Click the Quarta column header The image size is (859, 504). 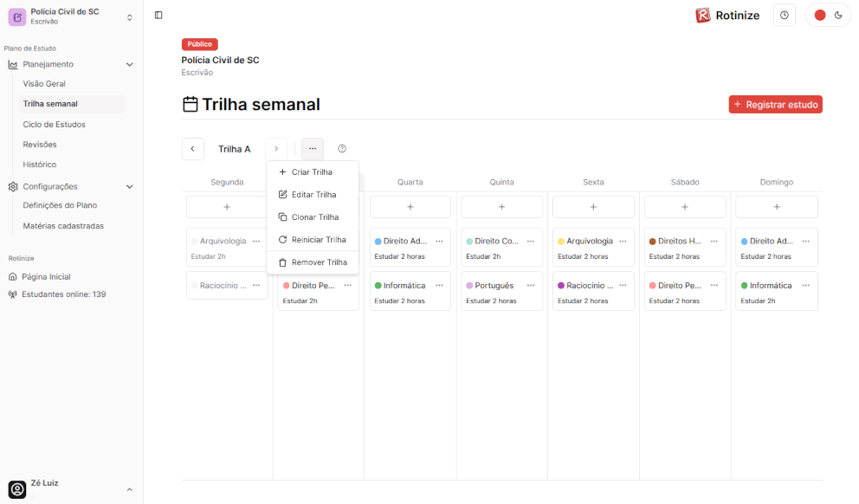[410, 182]
